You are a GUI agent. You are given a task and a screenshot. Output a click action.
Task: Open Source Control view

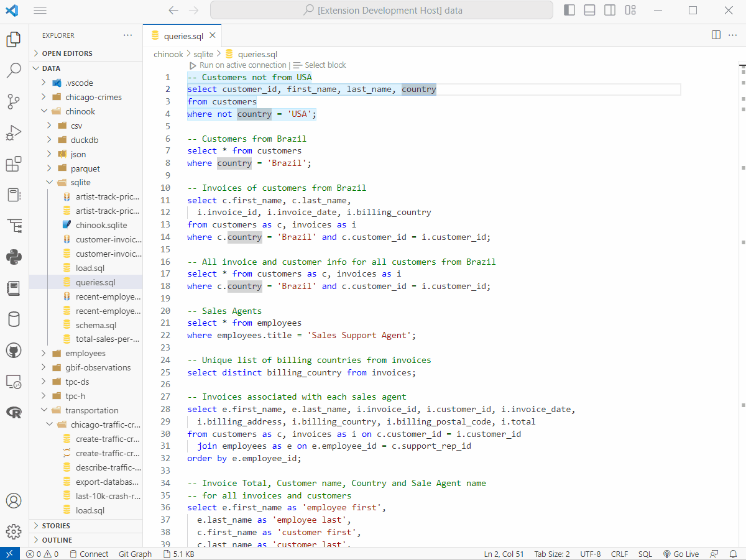tap(14, 101)
